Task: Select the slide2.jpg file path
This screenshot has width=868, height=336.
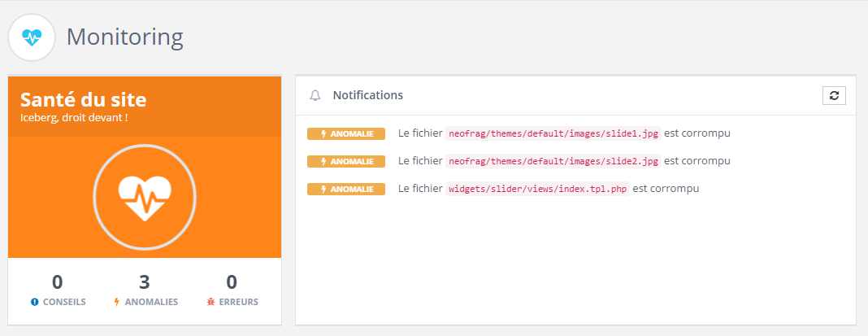Action: (553, 161)
